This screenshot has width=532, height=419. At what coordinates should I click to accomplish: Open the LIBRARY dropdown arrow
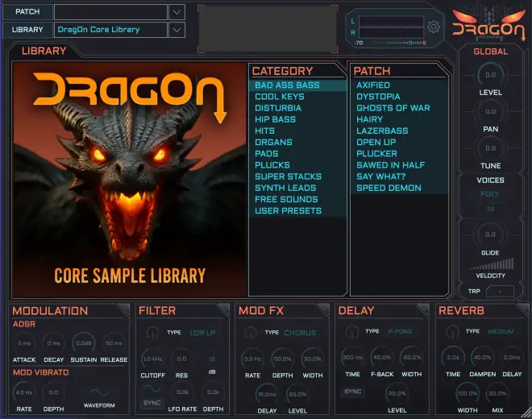click(x=177, y=30)
